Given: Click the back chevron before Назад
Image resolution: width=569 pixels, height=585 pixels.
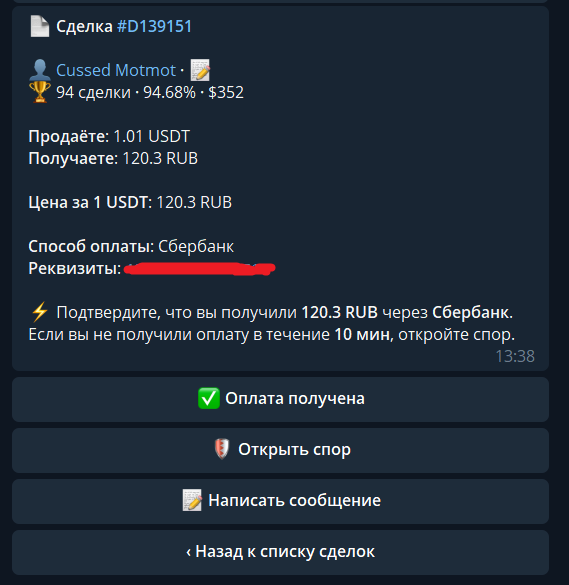Looking at the screenshot, I should tap(188, 551).
